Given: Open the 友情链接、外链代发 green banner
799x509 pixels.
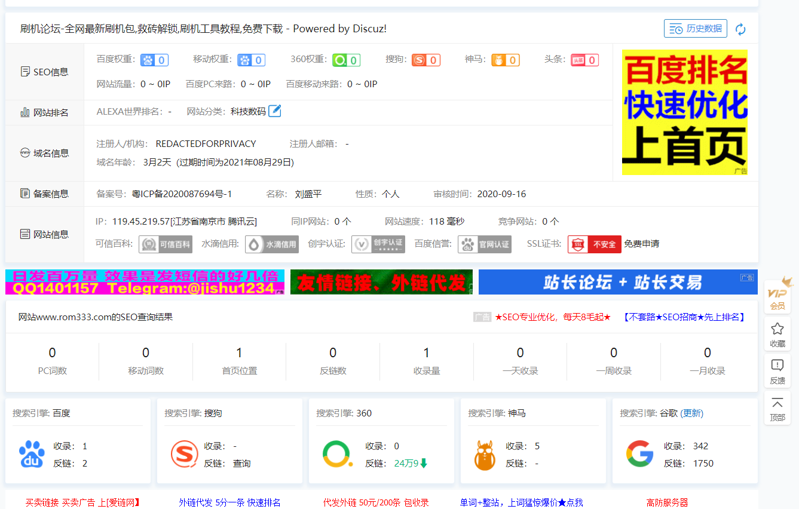Looking at the screenshot, I should pos(381,282).
